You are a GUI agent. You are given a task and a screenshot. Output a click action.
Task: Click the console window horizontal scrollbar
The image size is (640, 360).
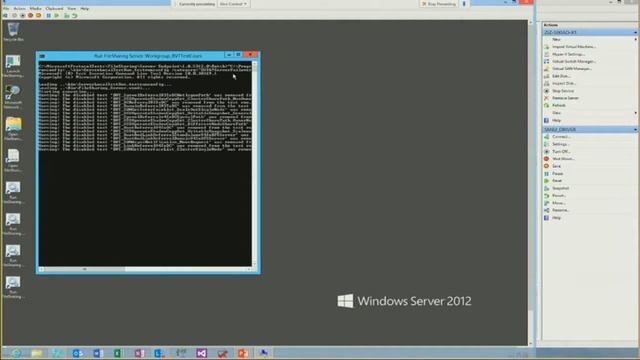[x=145, y=269]
